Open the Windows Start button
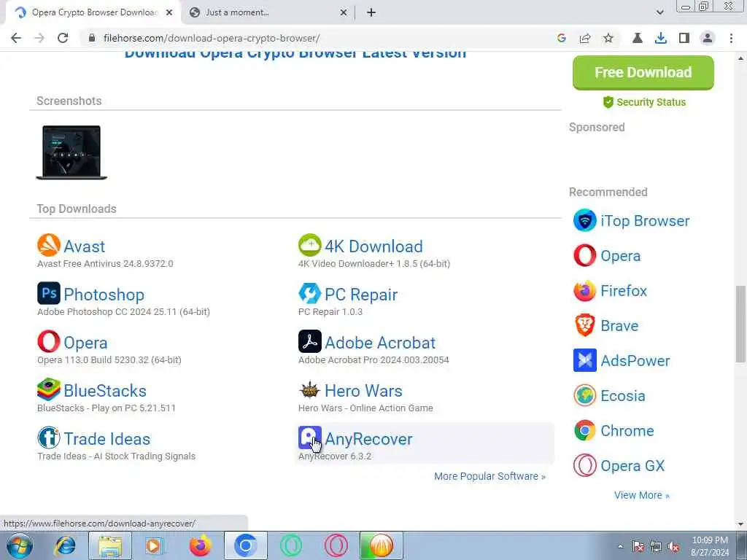This screenshot has width=747, height=560. pos(20,545)
